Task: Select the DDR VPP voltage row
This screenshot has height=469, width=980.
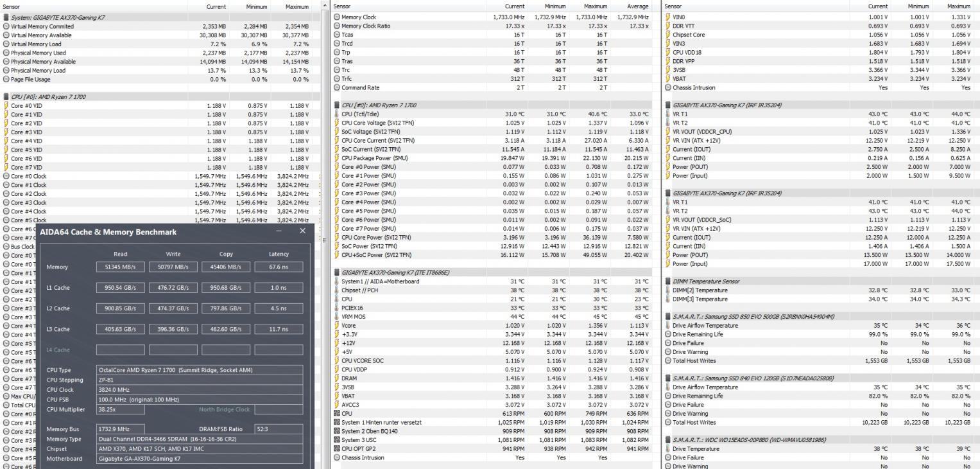Action: pyautogui.click(x=821, y=62)
